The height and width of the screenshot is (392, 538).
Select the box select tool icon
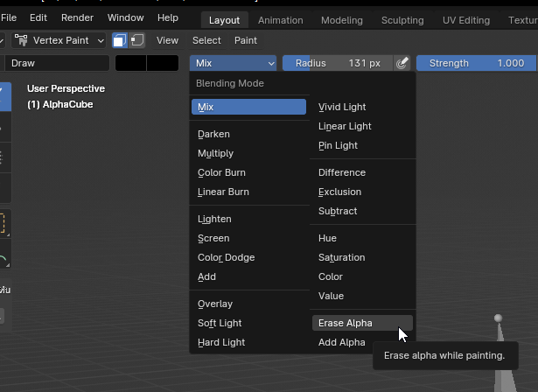point(3,223)
